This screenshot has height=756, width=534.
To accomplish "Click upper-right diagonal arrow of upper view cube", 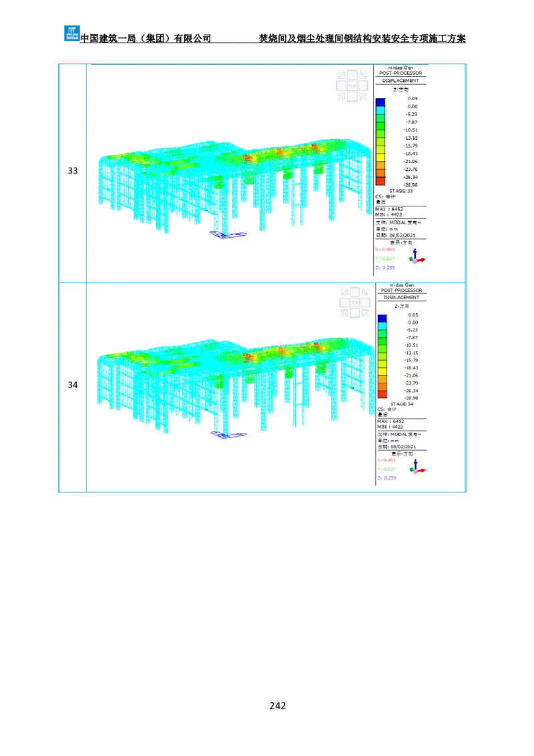I will 363,75.
